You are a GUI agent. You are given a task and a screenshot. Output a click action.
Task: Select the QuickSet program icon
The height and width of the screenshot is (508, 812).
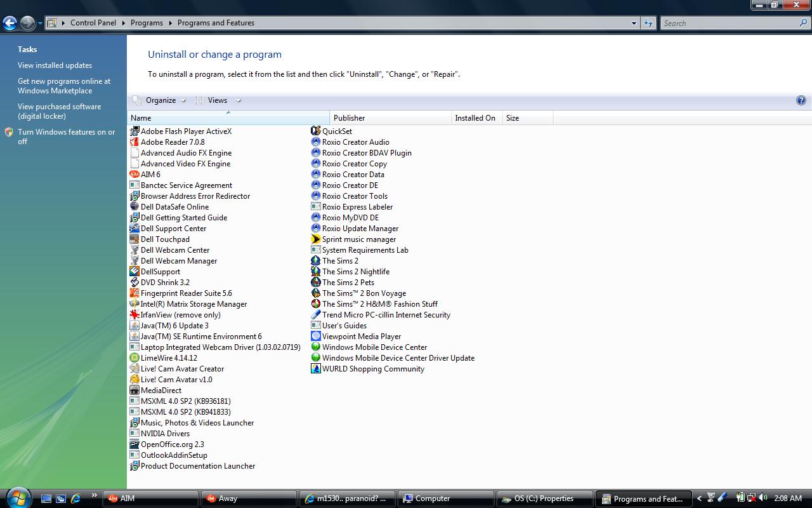[316, 131]
